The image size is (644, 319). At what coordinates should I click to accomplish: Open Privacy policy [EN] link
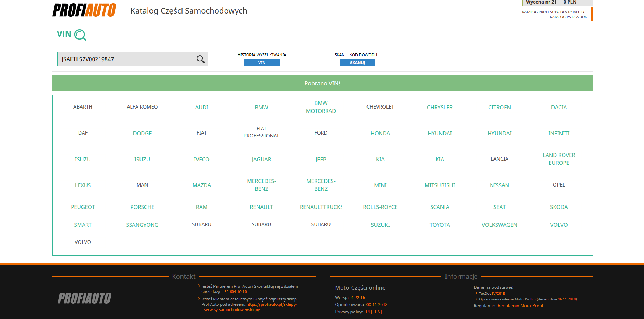click(378, 312)
